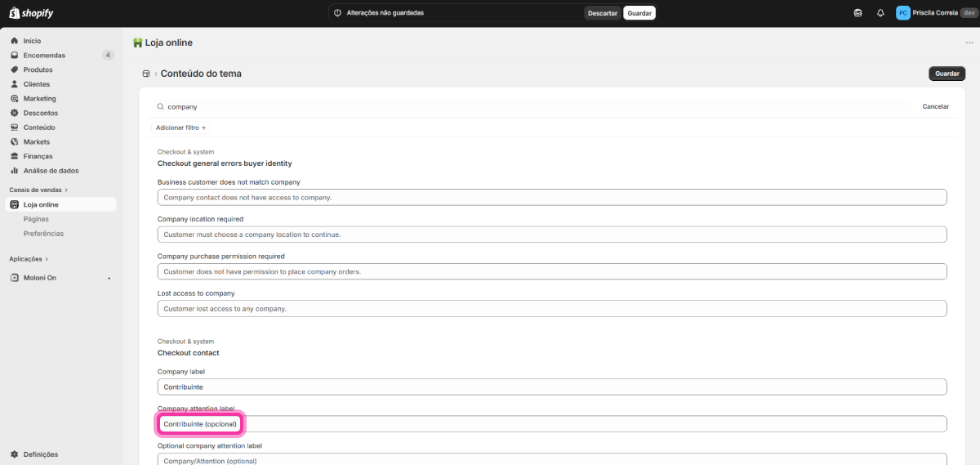Click Checkout general errors buyer identity heading
Image resolution: width=980 pixels, height=465 pixels.
225,163
